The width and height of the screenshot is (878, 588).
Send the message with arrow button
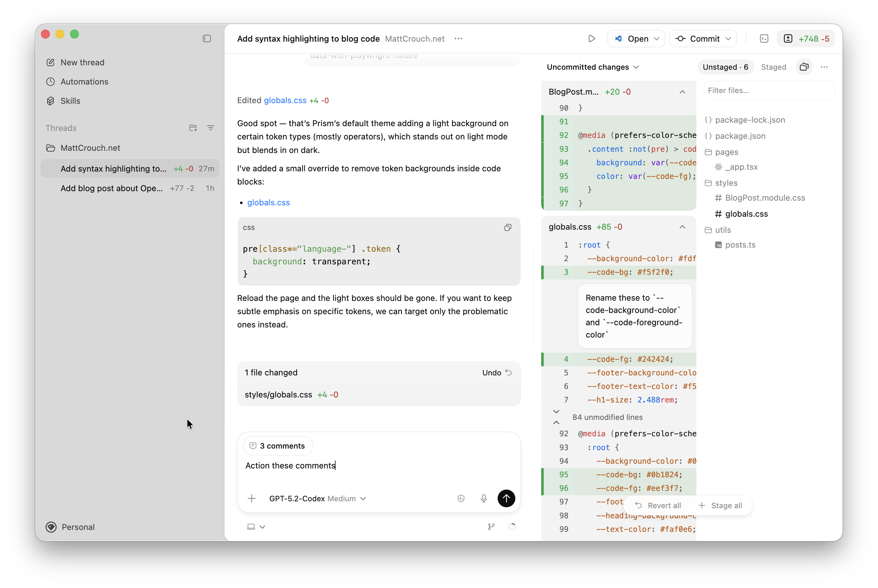[506, 498]
